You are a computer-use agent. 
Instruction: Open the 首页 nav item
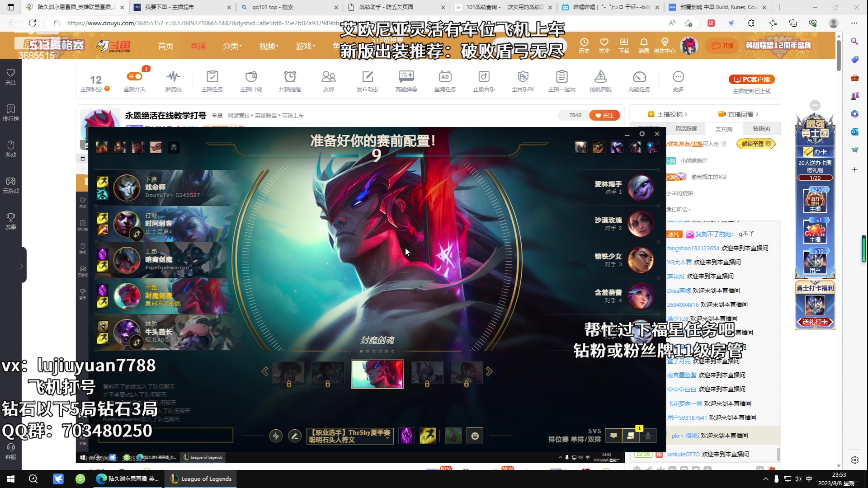tap(165, 46)
